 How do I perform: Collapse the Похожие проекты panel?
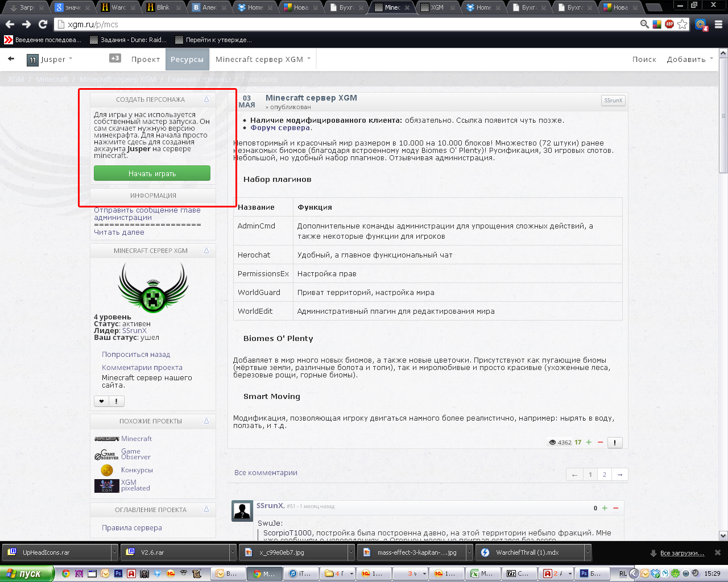(206, 421)
